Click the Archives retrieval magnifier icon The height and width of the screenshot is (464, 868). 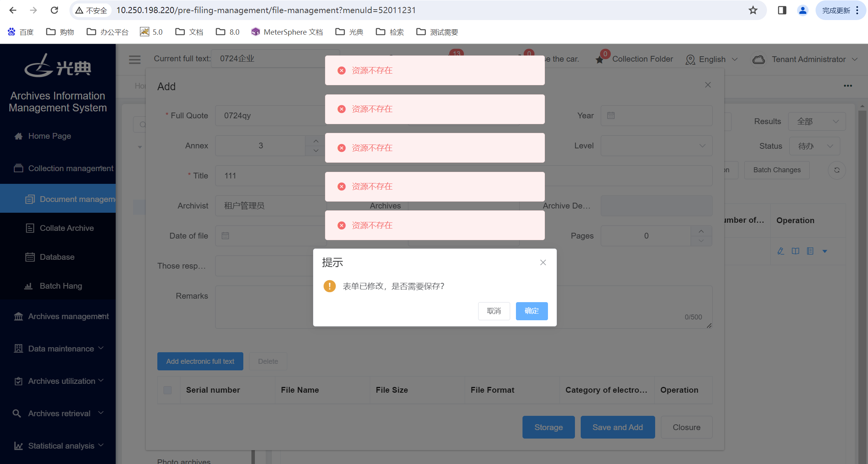click(17, 414)
